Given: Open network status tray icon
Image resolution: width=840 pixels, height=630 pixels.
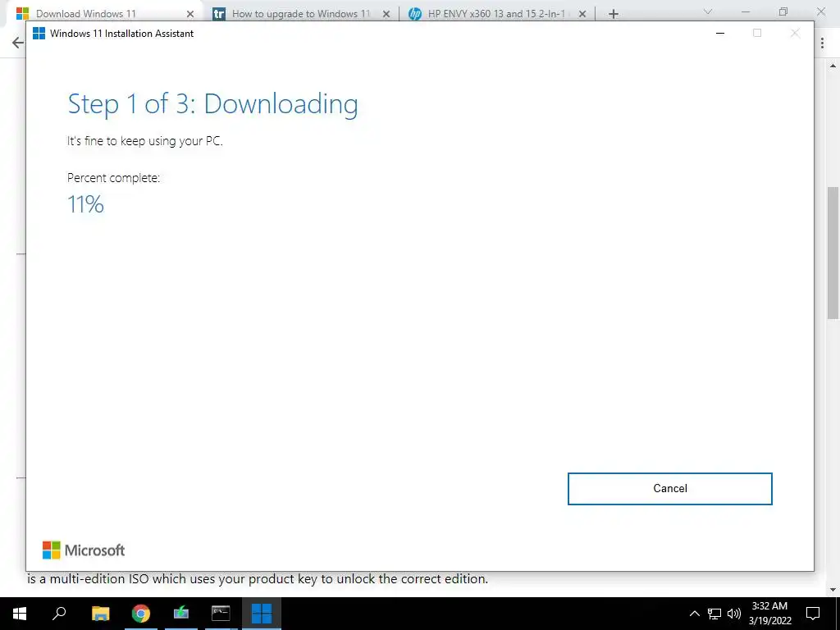Looking at the screenshot, I should pos(714,614).
